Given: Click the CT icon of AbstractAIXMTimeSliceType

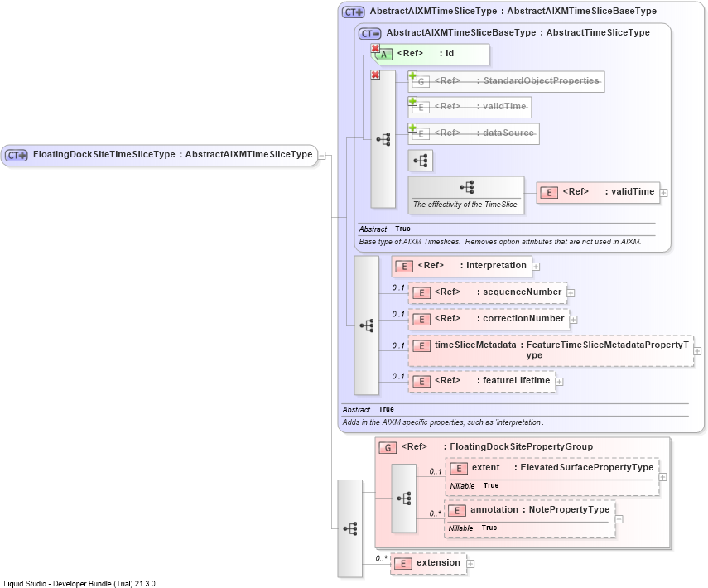Looking at the screenshot, I should click(x=353, y=12).
